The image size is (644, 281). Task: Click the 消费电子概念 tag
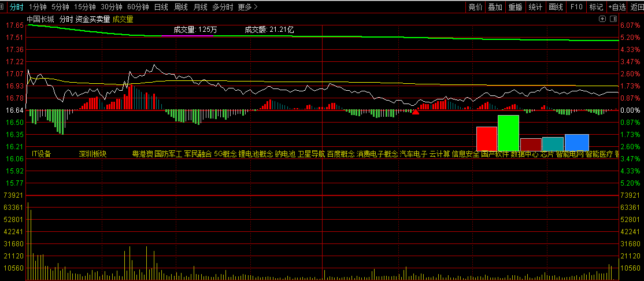[x=377, y=154]
